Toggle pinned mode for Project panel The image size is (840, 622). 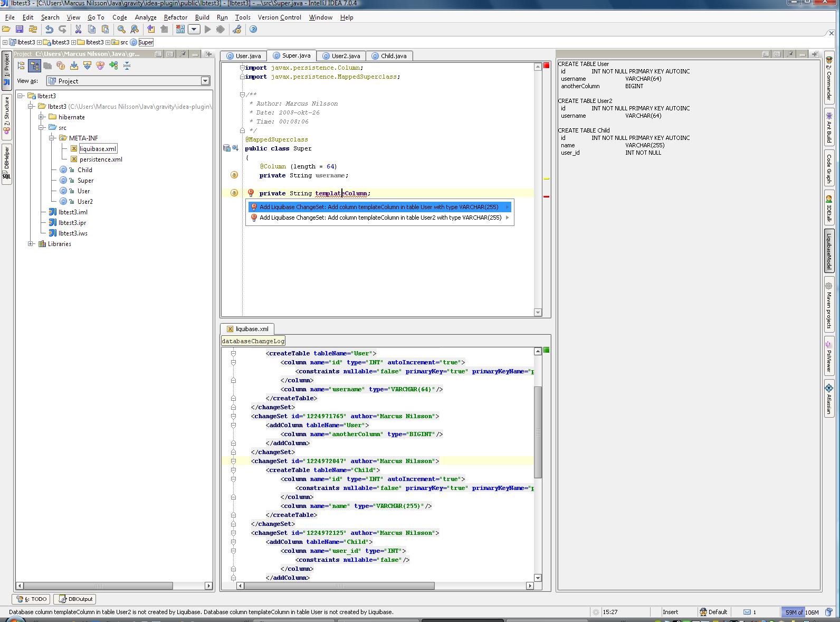point(183,54)
